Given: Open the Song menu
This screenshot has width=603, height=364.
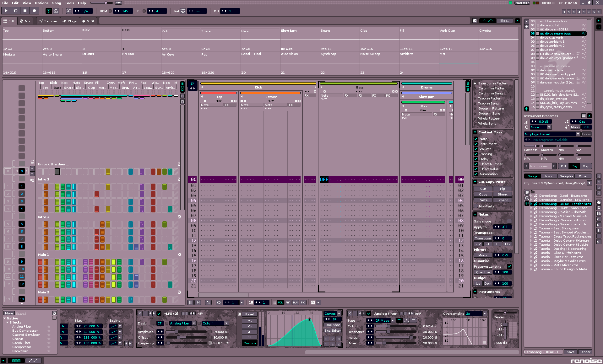Looking at the screenshot, I should point(57,3).
